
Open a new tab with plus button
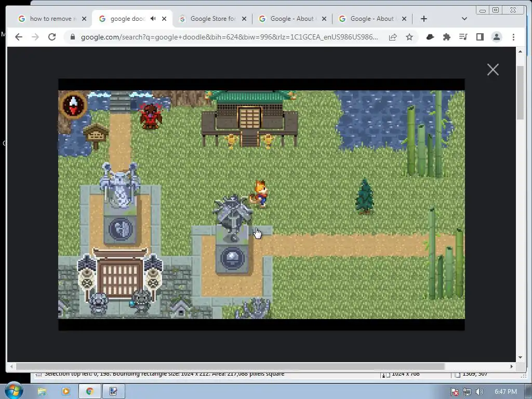[424, 19]
